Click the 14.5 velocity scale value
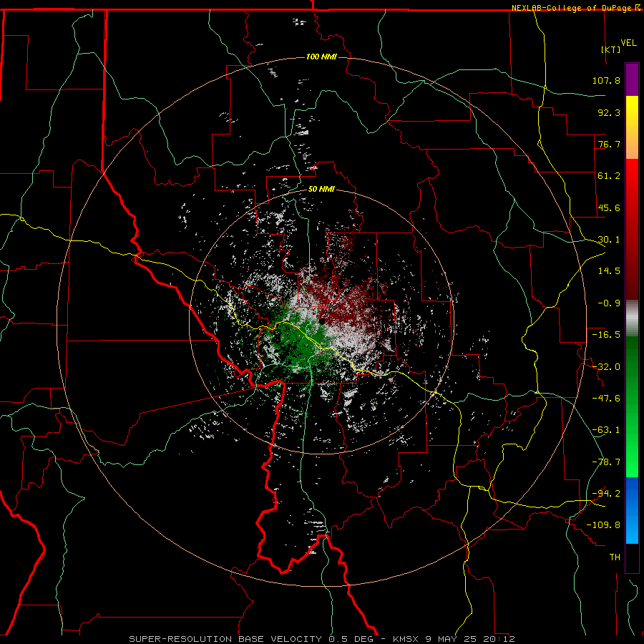 pos(609,271)
